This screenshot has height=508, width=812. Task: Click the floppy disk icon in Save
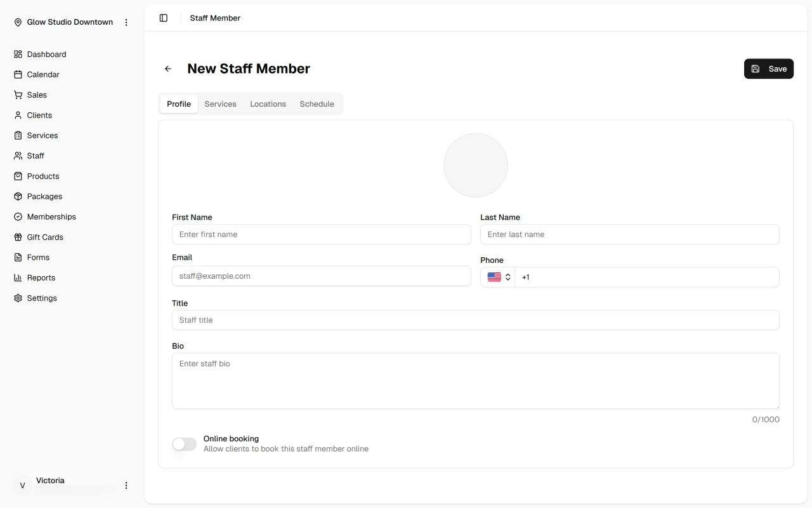point(756,69)
